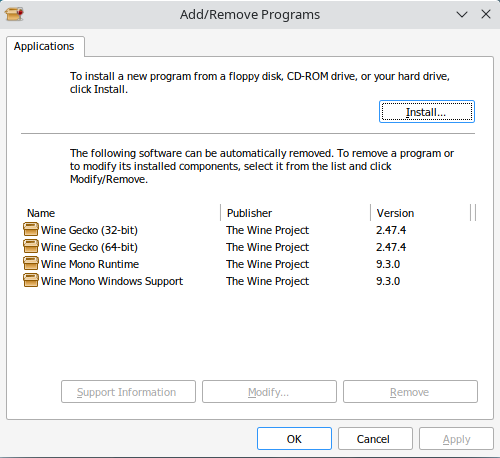The image size is (500, 458).
Task: Click the publisher cell of Wine Gecko (32-bit)
Action: [268, 230]
